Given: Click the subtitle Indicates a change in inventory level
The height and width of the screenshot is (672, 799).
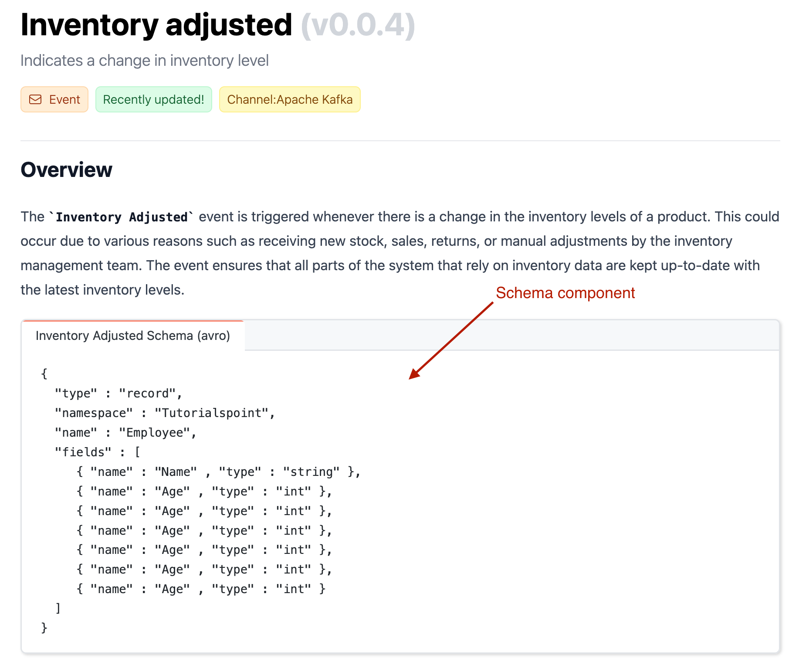Looking at the screenshot, I should pos(145,61).
